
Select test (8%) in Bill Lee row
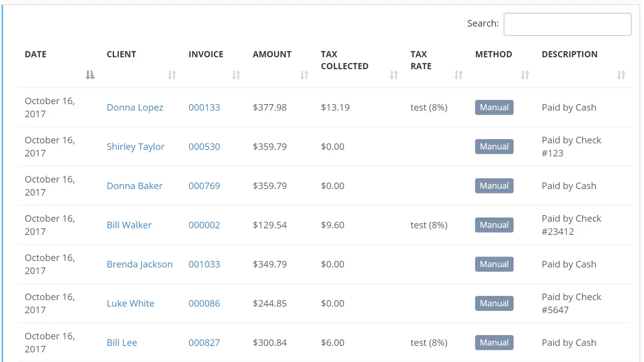tap(429, 343)
